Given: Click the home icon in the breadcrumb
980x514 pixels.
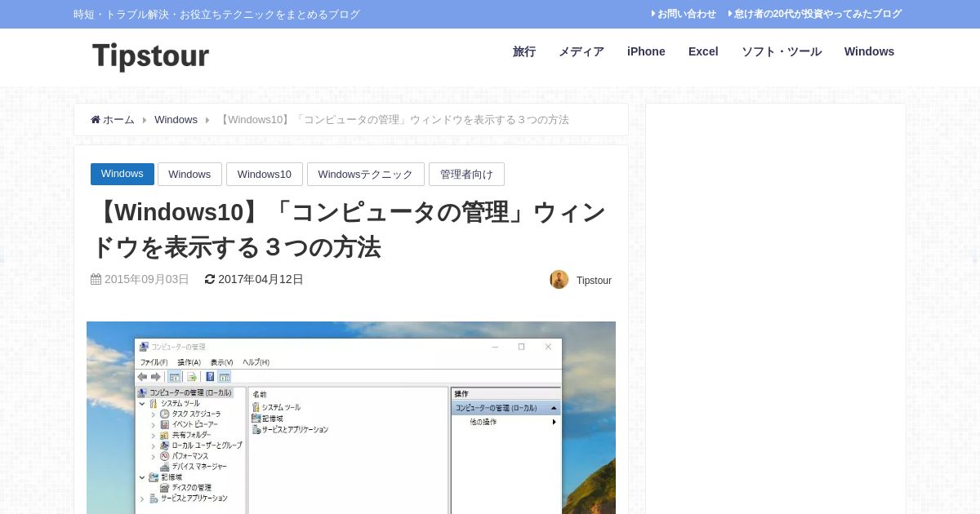Looking at the screenshot, I should point(96,119).
